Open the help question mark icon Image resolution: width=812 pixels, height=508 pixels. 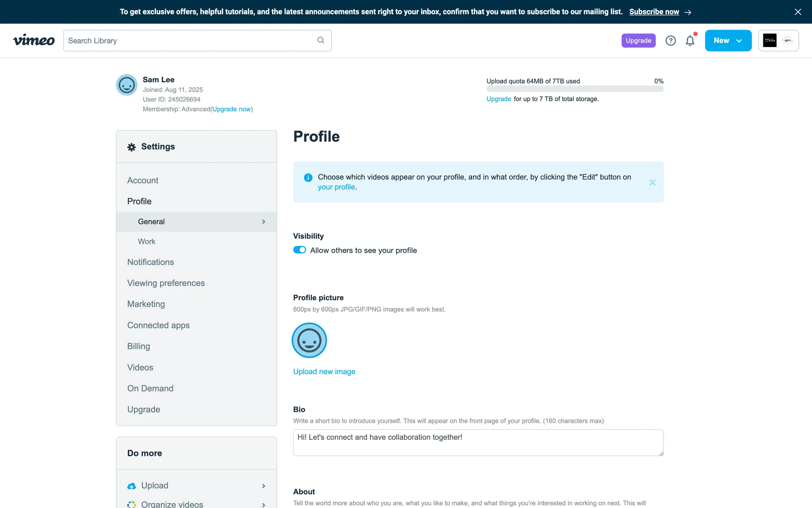pyautogui.click(x=670, y=41)
